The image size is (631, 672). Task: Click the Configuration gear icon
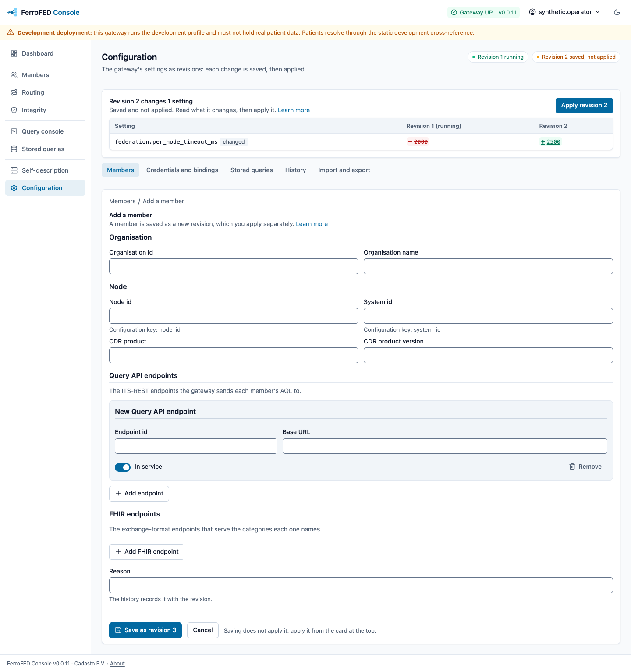click(x=14, y=188)
